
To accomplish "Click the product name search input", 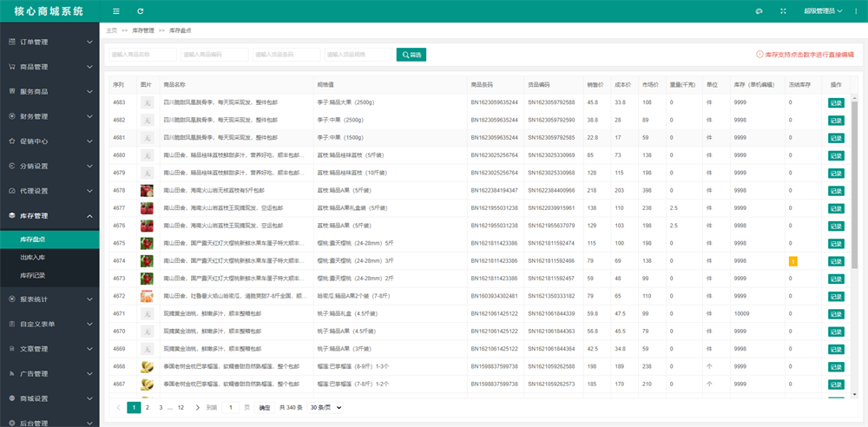I will pyautogui.click(x=142, y=55).
